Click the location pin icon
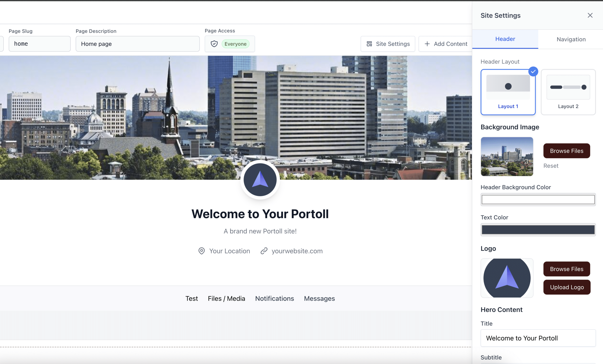The width and height of the screenshot is (603, 364). [x=201, y=251]
